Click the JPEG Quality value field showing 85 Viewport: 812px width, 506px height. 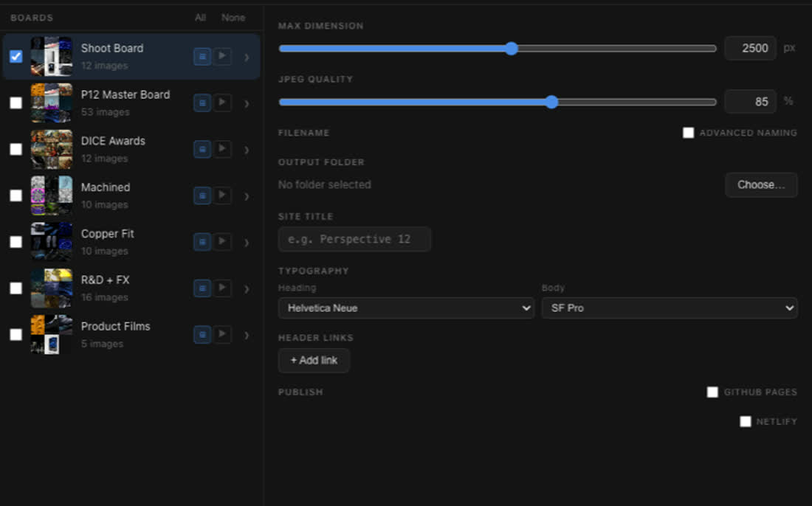click(751, 101)
